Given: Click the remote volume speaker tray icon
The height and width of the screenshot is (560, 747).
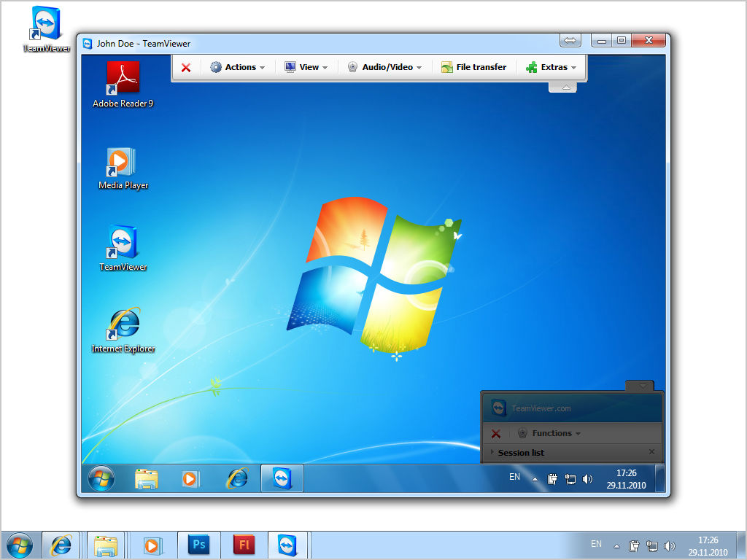Looking at the screenshot, I should pos(587,479).
